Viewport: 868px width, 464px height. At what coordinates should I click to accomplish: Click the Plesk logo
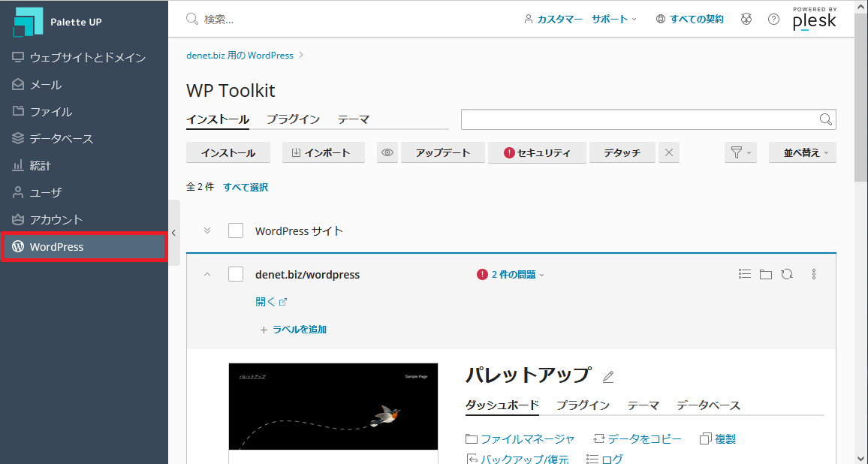pyautogui.click(x=814, y=19)
